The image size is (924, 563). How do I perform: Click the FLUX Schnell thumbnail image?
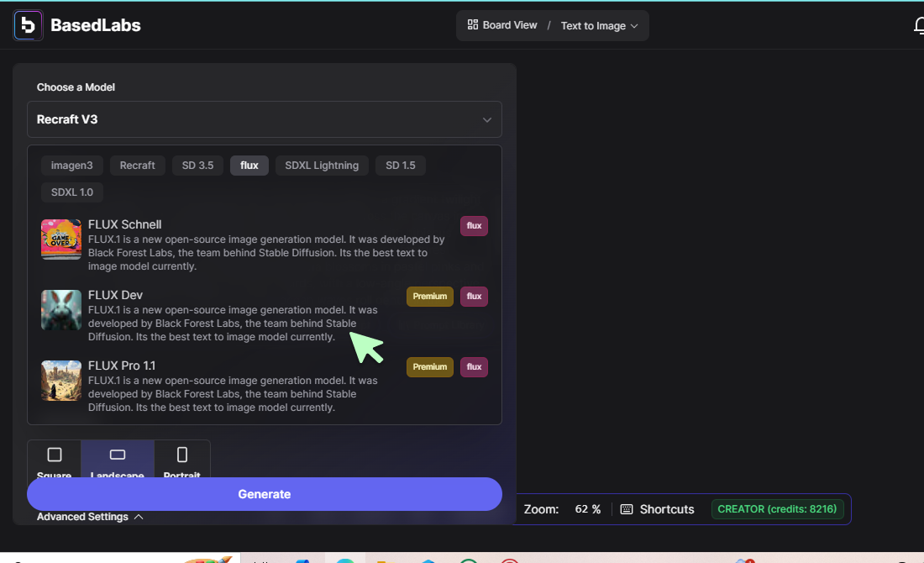(x=61, y=239)
